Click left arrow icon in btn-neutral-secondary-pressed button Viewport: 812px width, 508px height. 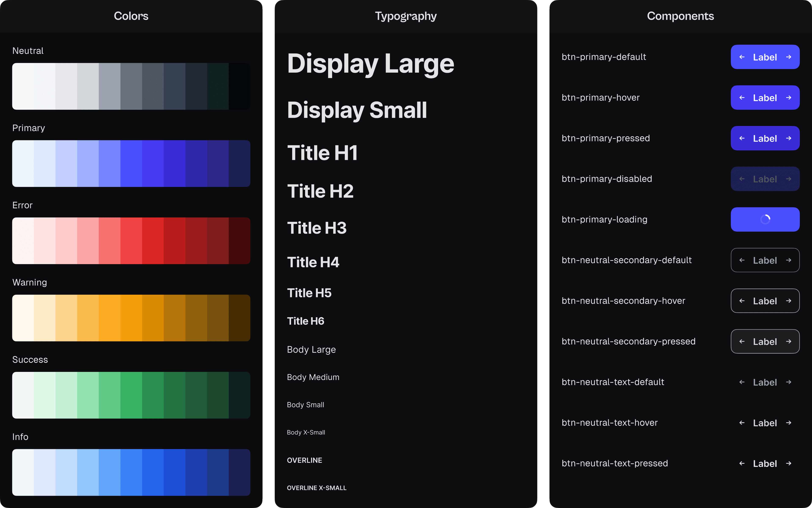pyautogui.click(x=742, y=342)
